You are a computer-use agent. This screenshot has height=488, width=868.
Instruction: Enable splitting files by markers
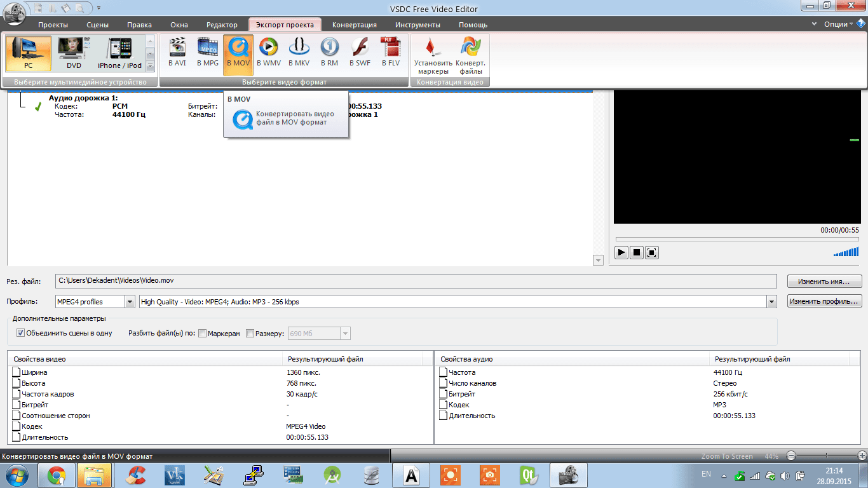[x=203, y=333]
